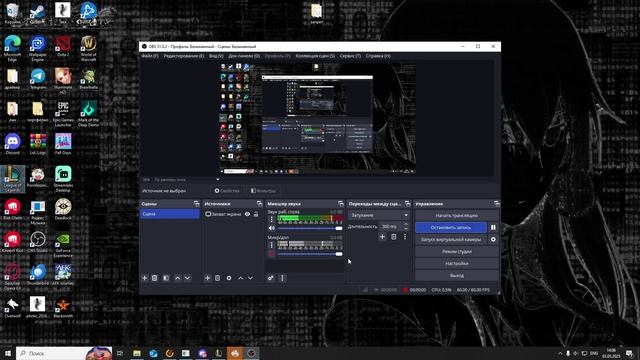
Task: Click the Фильтры filters button
Action: [x=263, y=191]
